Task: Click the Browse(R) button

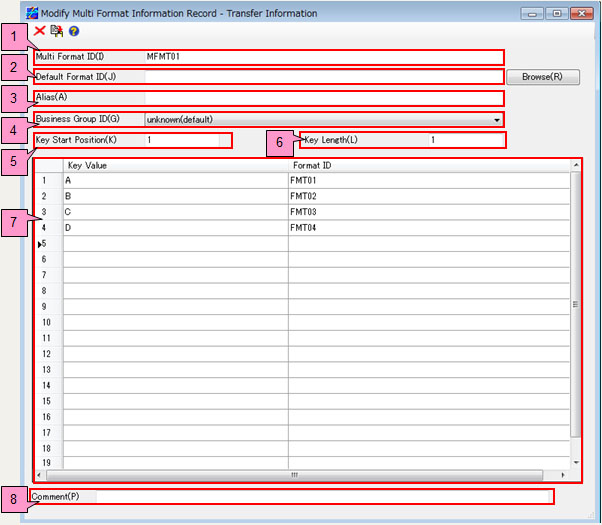Action: click(x=542, y=77)
